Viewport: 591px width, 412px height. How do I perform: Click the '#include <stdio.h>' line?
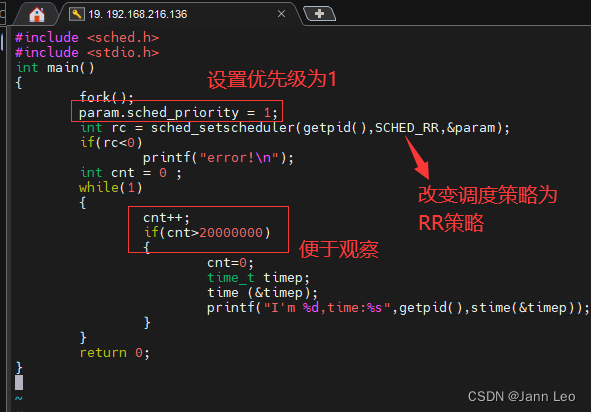tap(87, 52)
